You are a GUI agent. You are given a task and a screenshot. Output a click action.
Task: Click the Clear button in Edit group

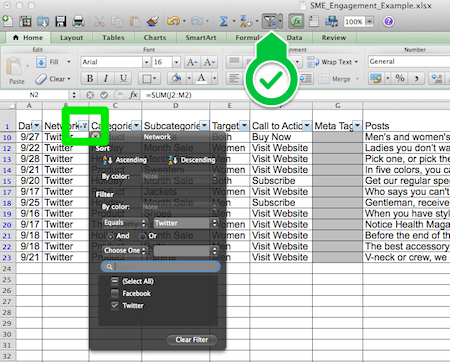(x=53, y=79)
